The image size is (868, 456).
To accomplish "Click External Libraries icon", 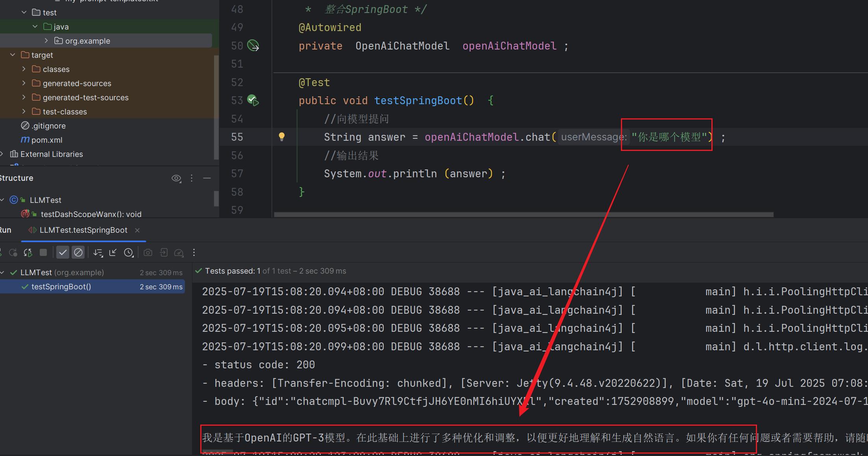I will [14, 154].
